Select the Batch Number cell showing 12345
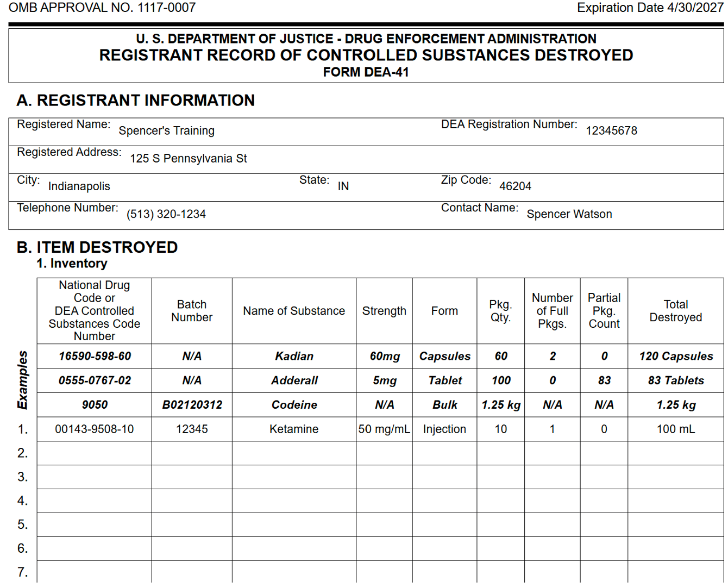The height and width of the screenshot is (587, 728). [x=191, y=429]
